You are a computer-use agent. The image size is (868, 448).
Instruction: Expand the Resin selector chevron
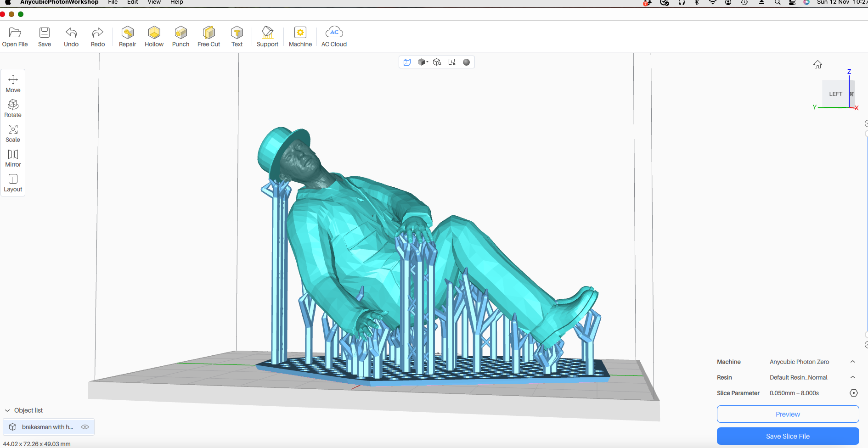[x=853, y=377]
